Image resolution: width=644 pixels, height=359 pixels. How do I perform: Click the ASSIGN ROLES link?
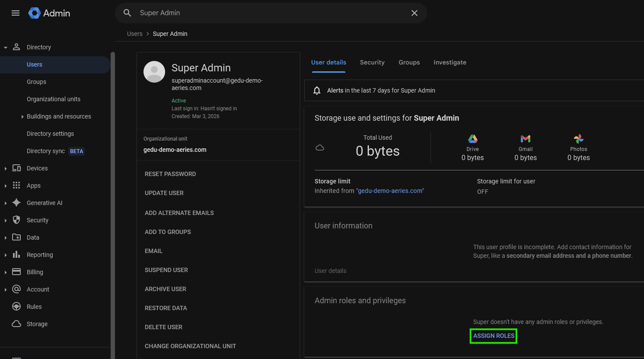pos(494,336)
